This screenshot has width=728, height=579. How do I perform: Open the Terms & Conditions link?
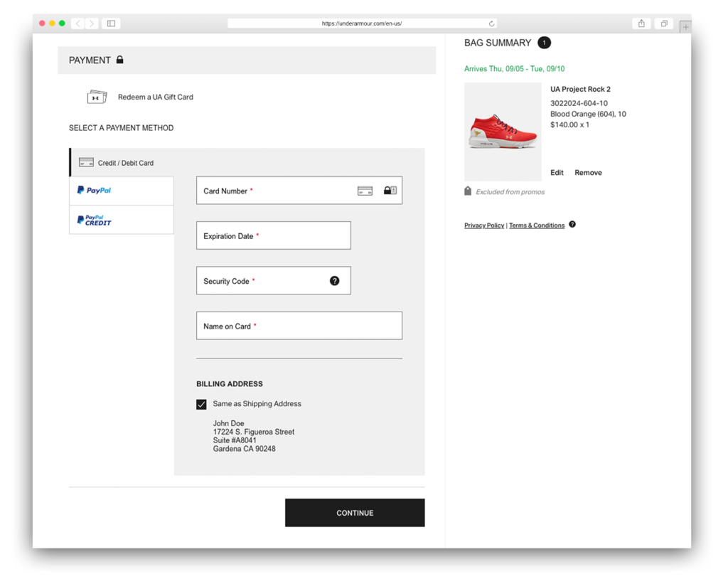click(537, 225)
